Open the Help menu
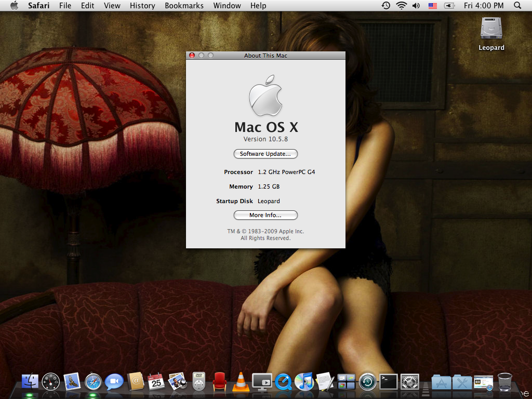This screenshot has width=532, height=399. pyautogui.click(x=258, y=5)
